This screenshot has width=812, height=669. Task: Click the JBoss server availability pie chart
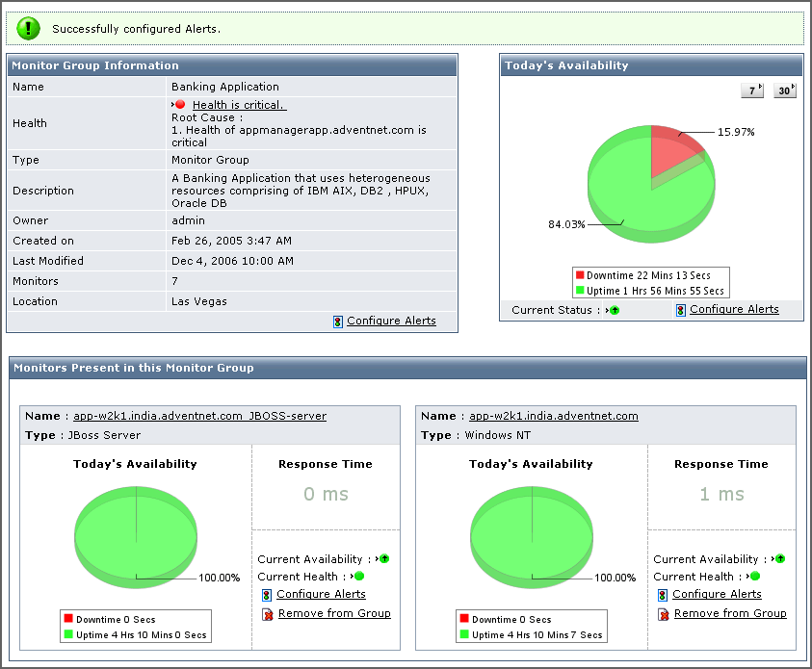coord(136,537)
